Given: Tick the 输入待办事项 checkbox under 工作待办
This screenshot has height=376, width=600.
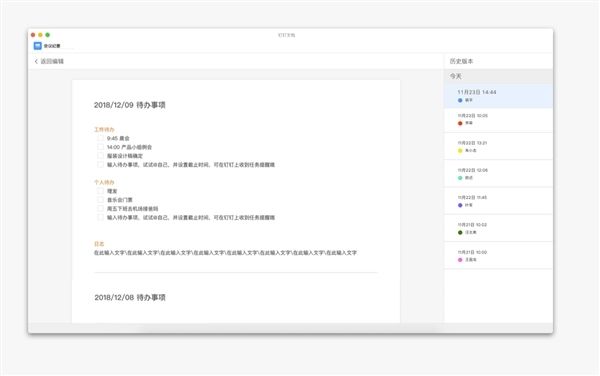Looking at the screenshot, I should [100, 164].
